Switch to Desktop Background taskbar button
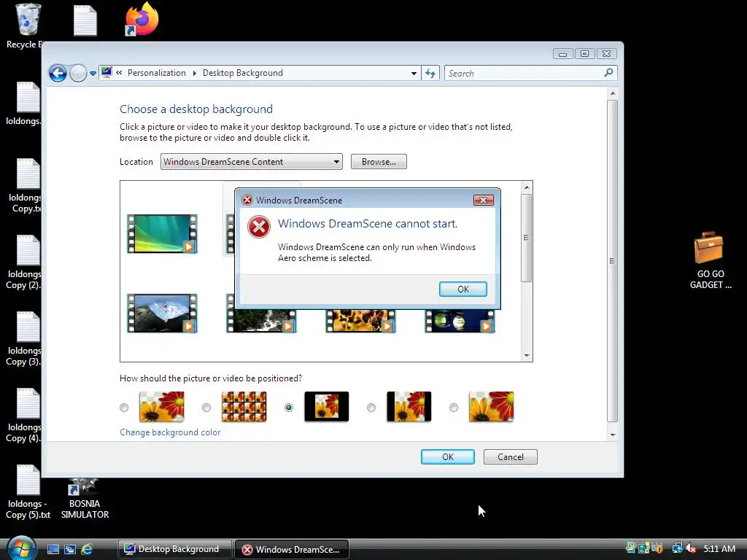The width and height of the screenshot is (747, 560). click(175, 549)
